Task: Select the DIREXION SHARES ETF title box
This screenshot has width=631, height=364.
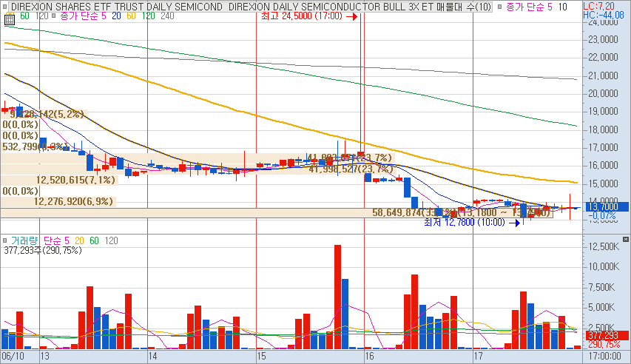Action: 250,7
